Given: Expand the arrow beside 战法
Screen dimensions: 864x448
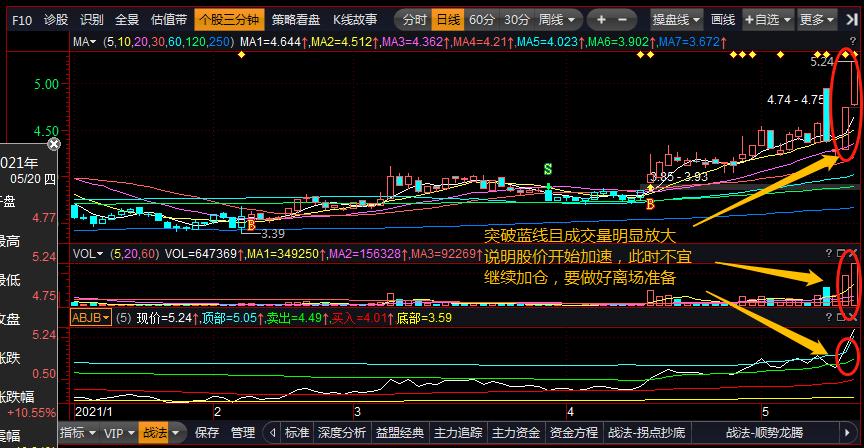Looking at the screenshot, I should point(176,433).
